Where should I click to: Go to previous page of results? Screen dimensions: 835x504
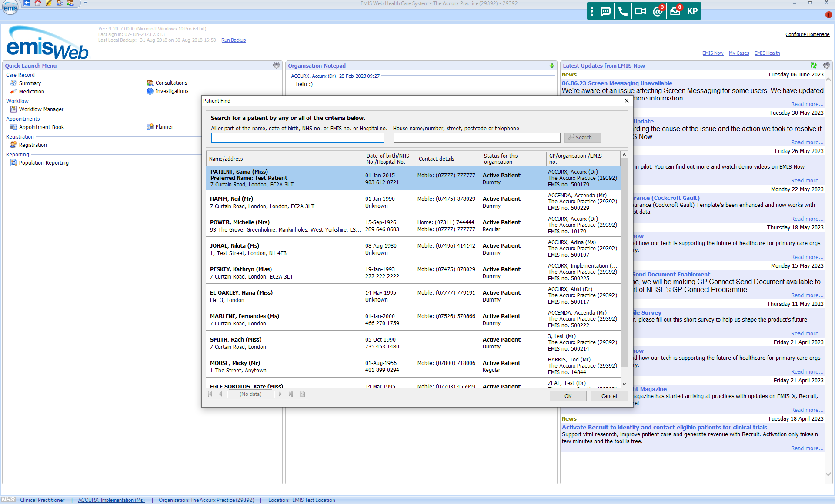220,394
